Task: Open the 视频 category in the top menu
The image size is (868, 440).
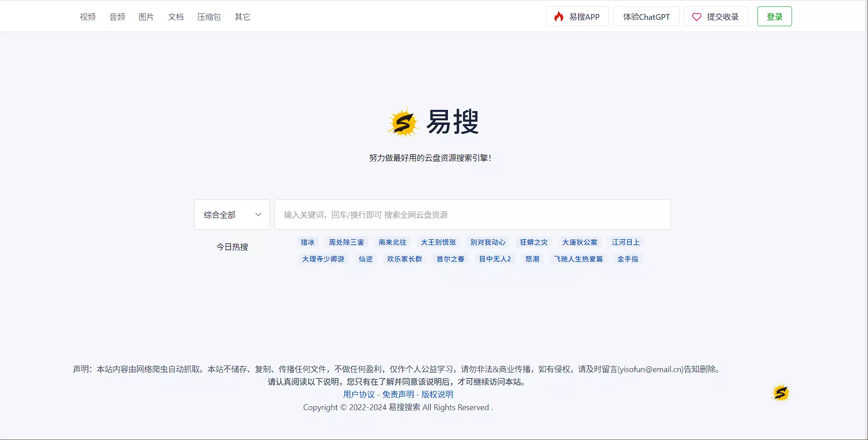Action: click(88, 17)
